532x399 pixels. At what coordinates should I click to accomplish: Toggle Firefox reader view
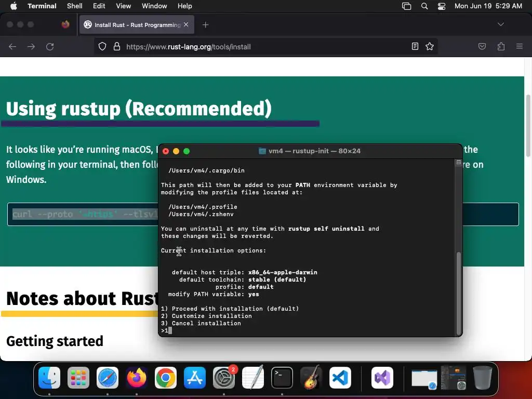click(x=415, y=46)
